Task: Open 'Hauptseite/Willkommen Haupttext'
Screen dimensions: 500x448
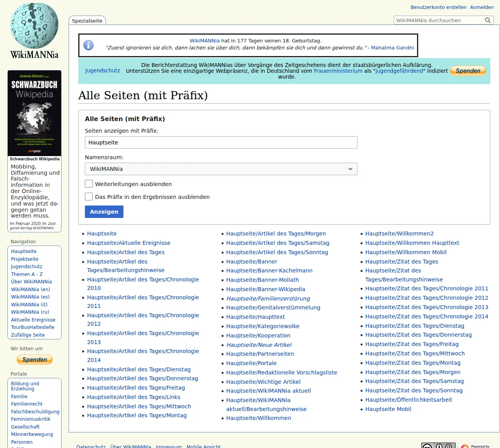Action: pyautogui.click(x=412, y=243)
